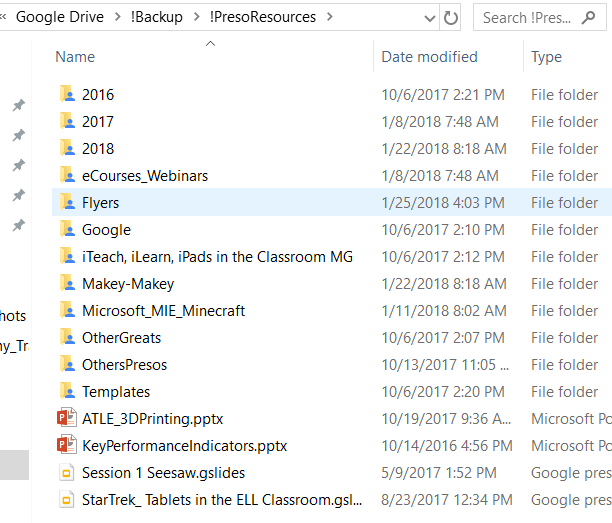Select the Microsoft_MIE_Minecraft folder
Image resolution: width=612 pixels, height=523 pixels.
pos(164,311)
